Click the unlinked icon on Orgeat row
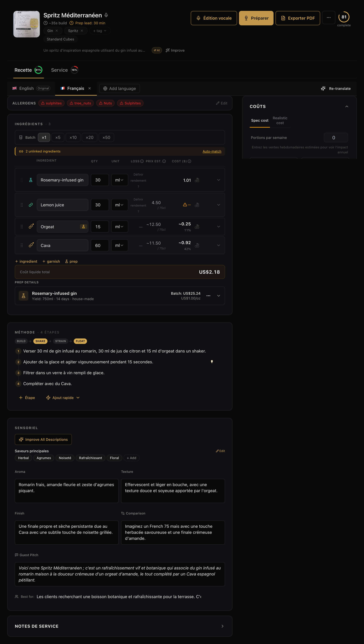This screenshot has width=364, height=644. coord(31,226)
